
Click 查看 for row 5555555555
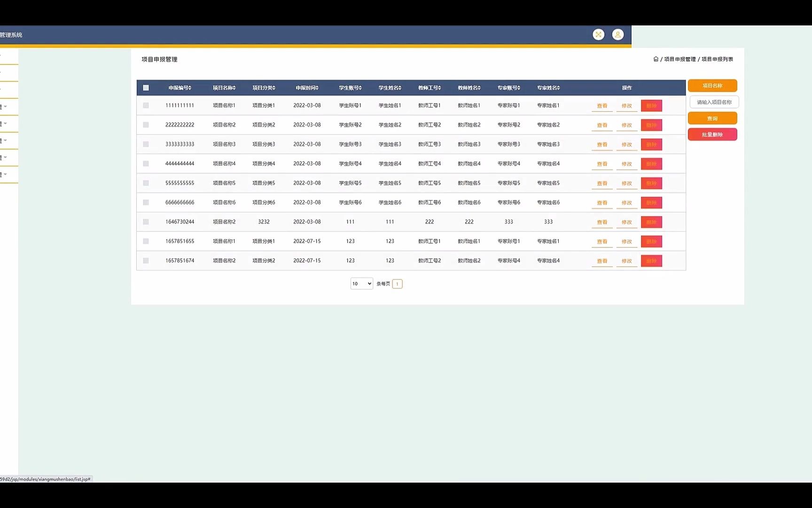point(602,183)
